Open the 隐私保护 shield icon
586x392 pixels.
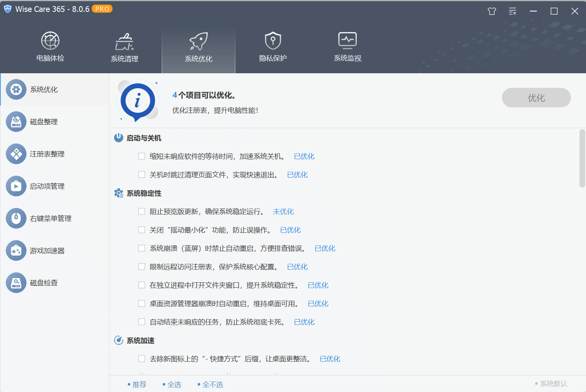pos(273,41)
